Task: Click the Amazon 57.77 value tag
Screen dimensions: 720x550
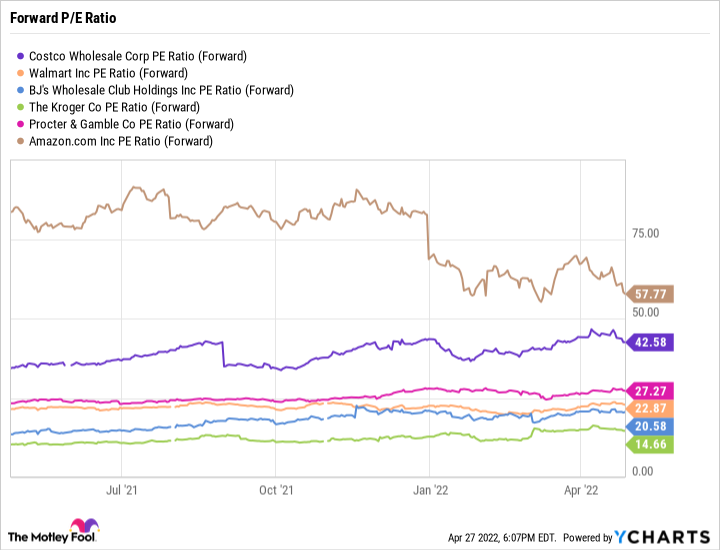Action: [650, 294]
